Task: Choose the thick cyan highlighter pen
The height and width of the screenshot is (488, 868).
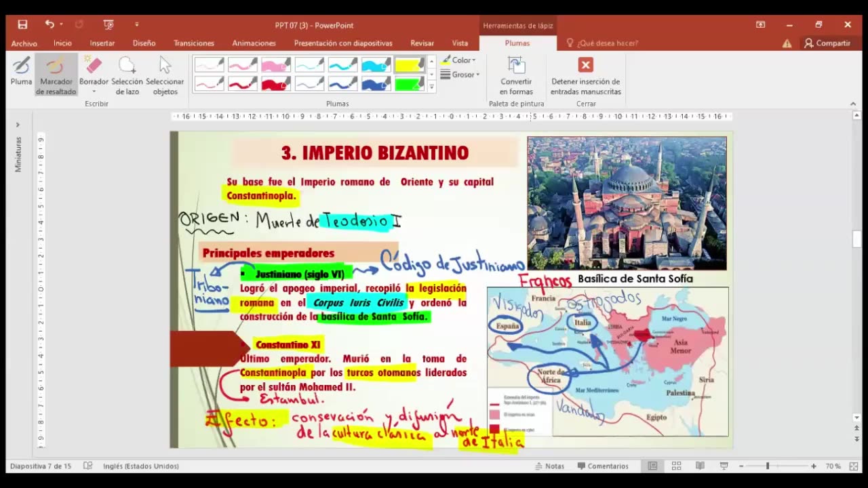Action: pos(376,64)
